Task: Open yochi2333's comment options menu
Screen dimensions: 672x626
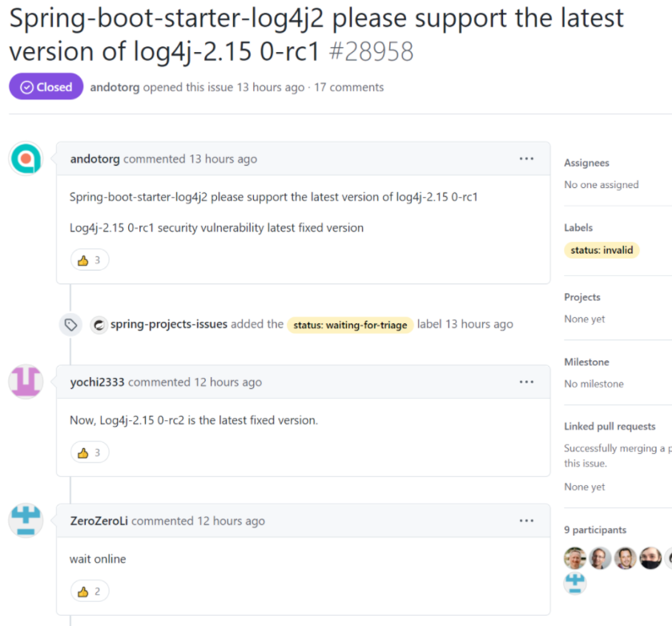Action: (x=526, y=383)
